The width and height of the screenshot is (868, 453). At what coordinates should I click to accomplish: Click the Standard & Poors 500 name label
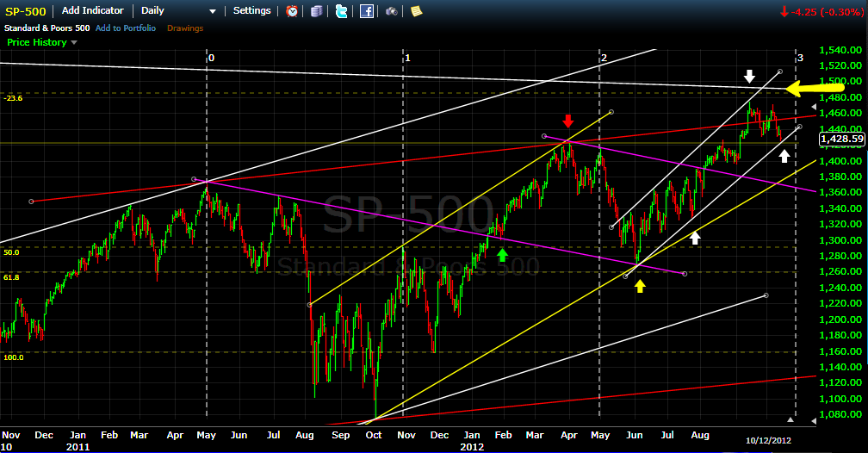[x=47, y=28]
